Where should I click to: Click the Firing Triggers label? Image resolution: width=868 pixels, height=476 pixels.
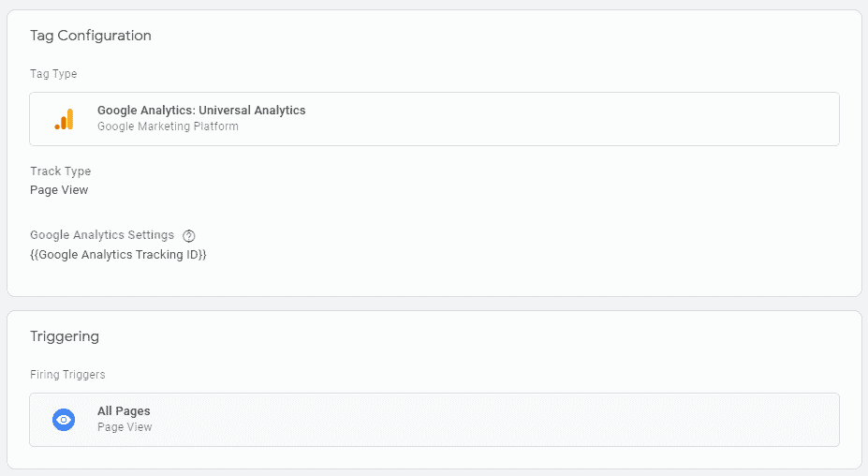[x=67, y=375]
